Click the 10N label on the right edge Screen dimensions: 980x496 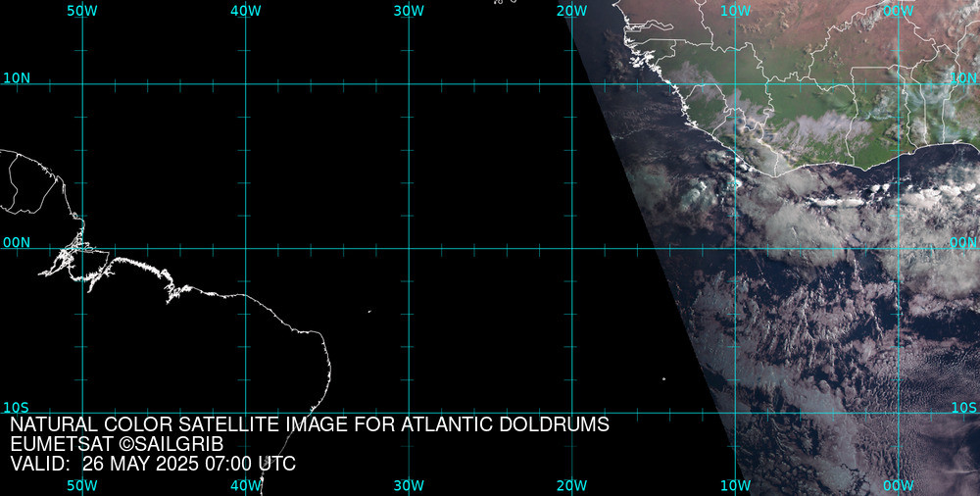[x=963, y=78]
